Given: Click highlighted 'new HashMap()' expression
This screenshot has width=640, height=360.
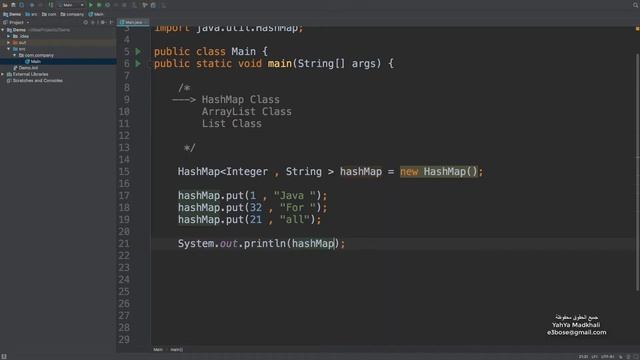Looking at the screenshot, I should 439,172.
